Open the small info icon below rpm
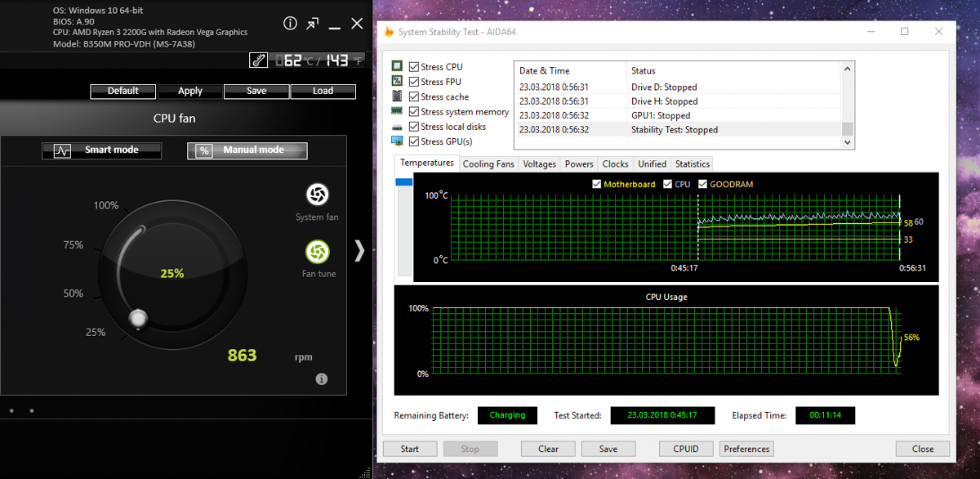The width and height of the screenshot is (980, 479). 321,379
